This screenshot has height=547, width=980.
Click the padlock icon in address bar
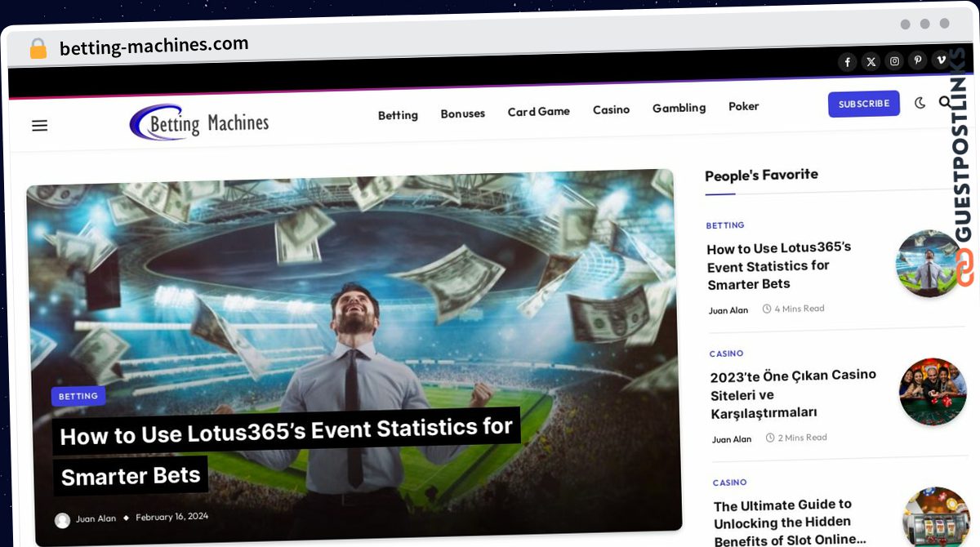[38, 48]
